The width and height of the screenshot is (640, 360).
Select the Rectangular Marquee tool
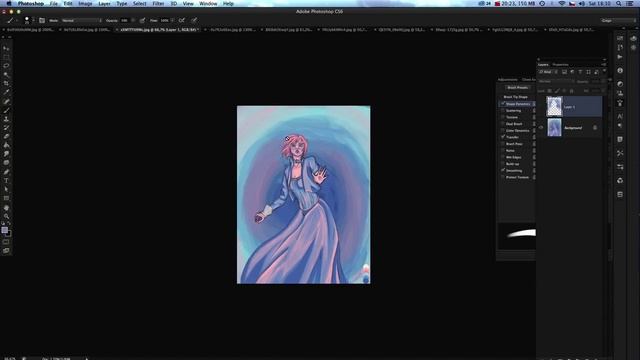pos(6,57)
